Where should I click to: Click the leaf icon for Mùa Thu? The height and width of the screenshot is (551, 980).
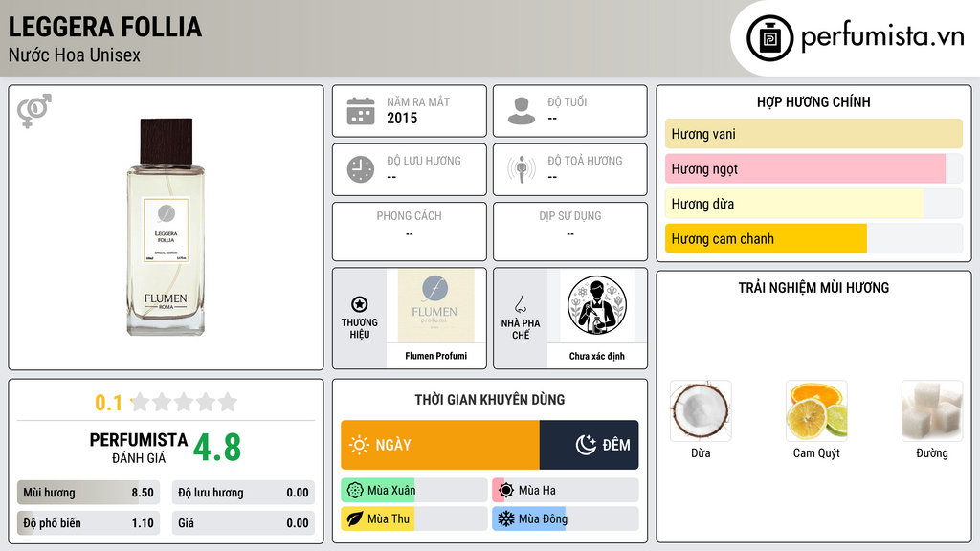pos(355,518)
